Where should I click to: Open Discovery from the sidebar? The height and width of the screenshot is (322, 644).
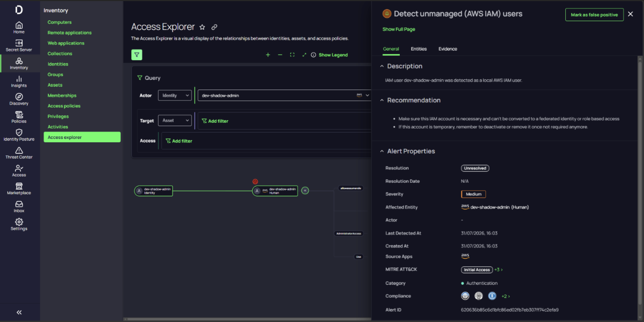[x=19, y=100]
